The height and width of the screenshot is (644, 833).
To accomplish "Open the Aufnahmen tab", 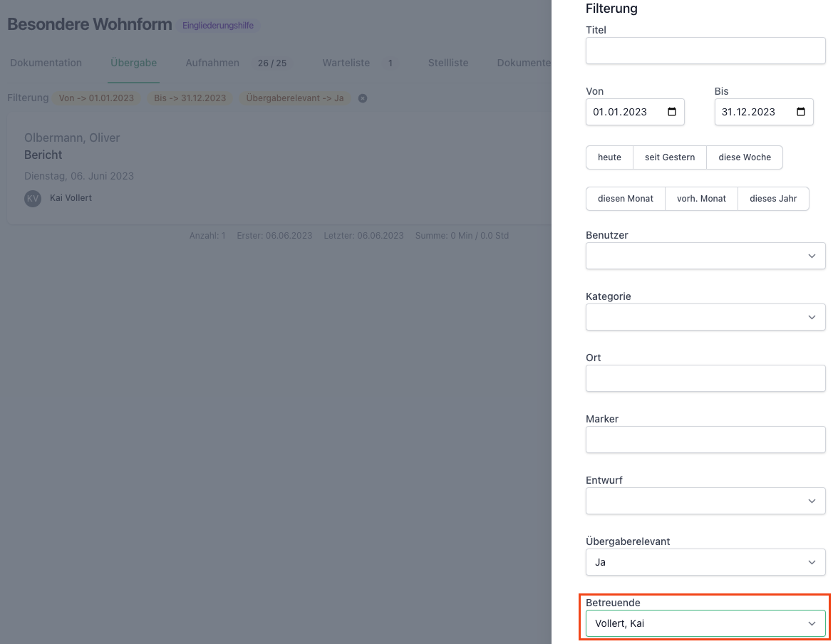I will [x=212, y=63].
